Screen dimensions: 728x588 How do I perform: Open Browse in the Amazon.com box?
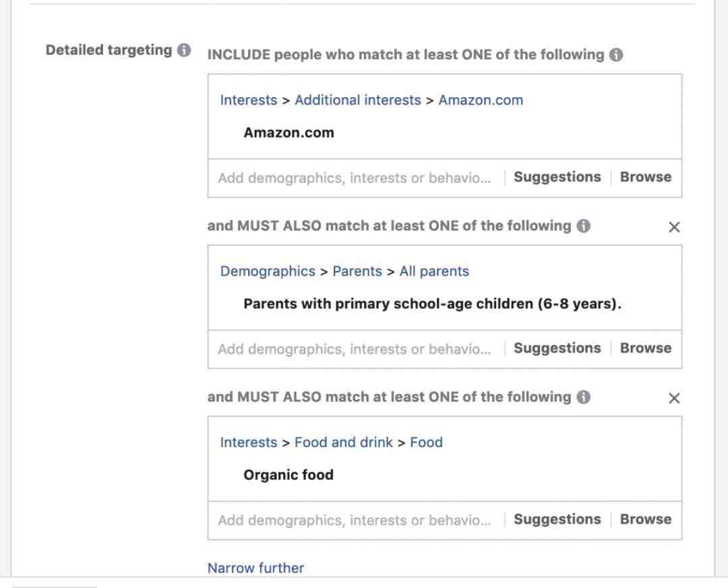(646, 177)
